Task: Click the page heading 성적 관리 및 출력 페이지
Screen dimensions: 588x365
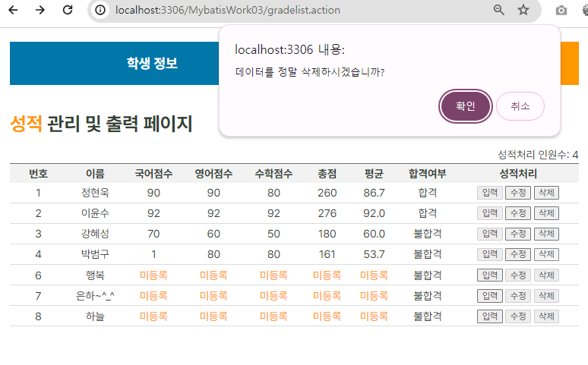Action: pos(101,124)
